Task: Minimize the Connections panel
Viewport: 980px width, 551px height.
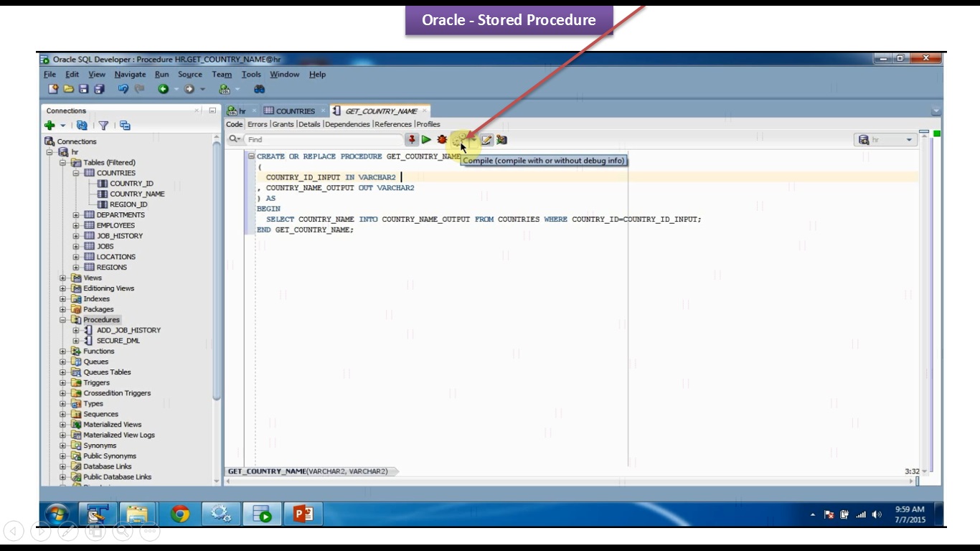Action: 212,110
